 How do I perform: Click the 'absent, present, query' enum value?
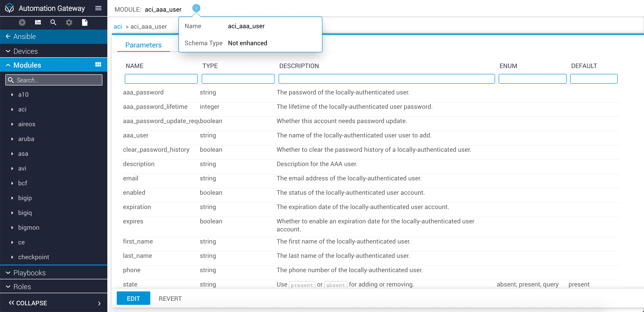[527, 284]
